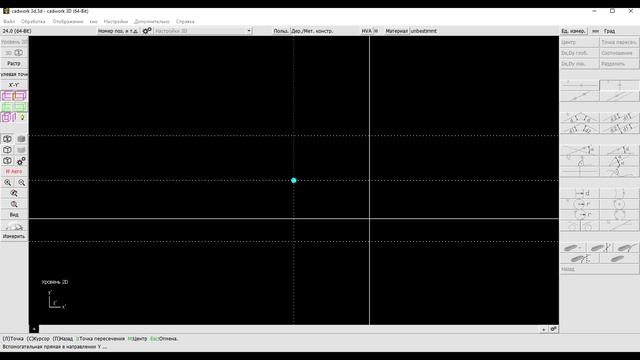
Task: Select the horizontal auxiliary line icon
Action: click(580, 85)
